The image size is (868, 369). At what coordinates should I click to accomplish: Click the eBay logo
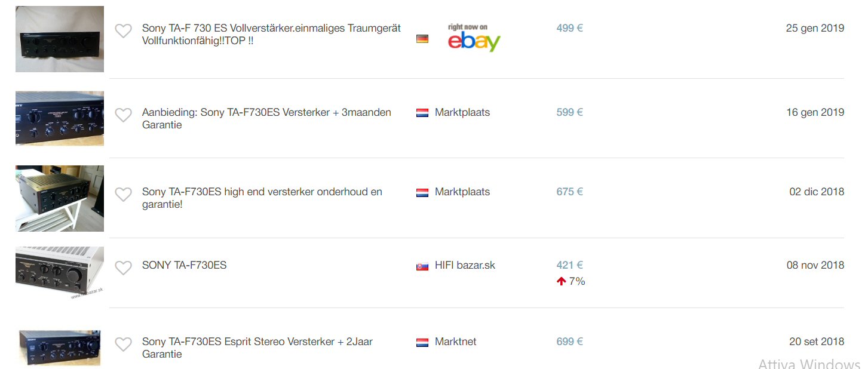(x=474, y=38)
